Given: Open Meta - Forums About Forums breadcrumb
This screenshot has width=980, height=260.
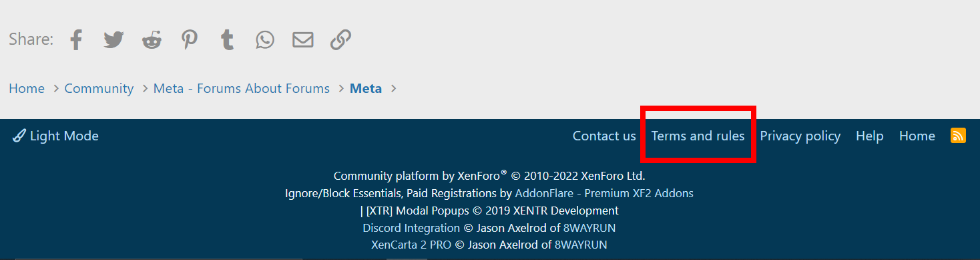Looking at the screenshot, I should (242, 88).
